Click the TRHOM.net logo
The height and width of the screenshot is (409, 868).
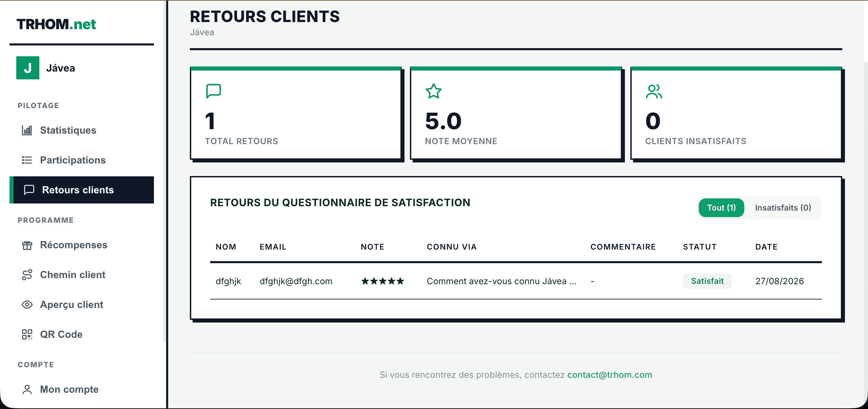[x=56, y=24]
